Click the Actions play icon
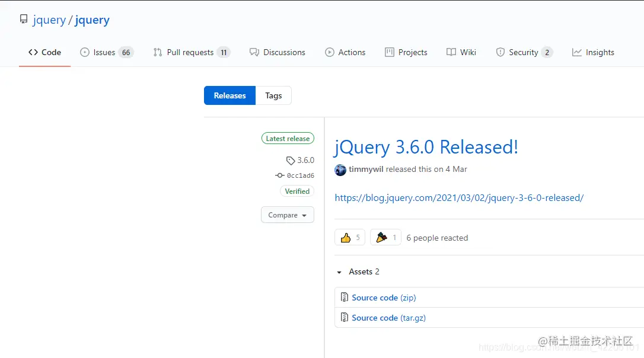This screenshot has height=358, width=644. (329, 52)
